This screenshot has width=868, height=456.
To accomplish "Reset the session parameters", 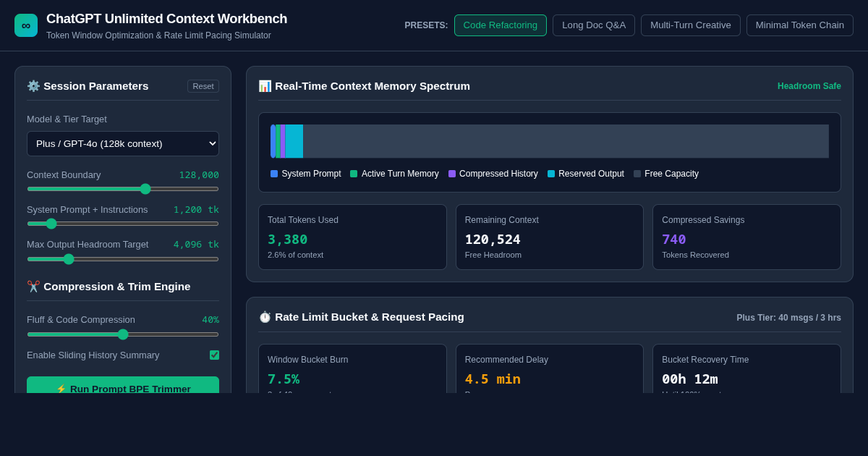I will coord(203,86).
